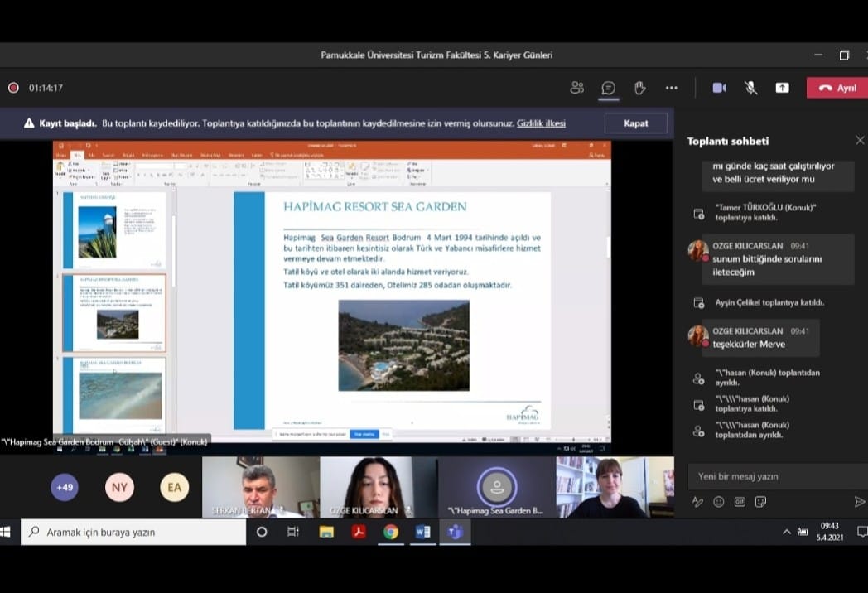
Task: Select the NY participant avatar
Action: coord(119,487)
